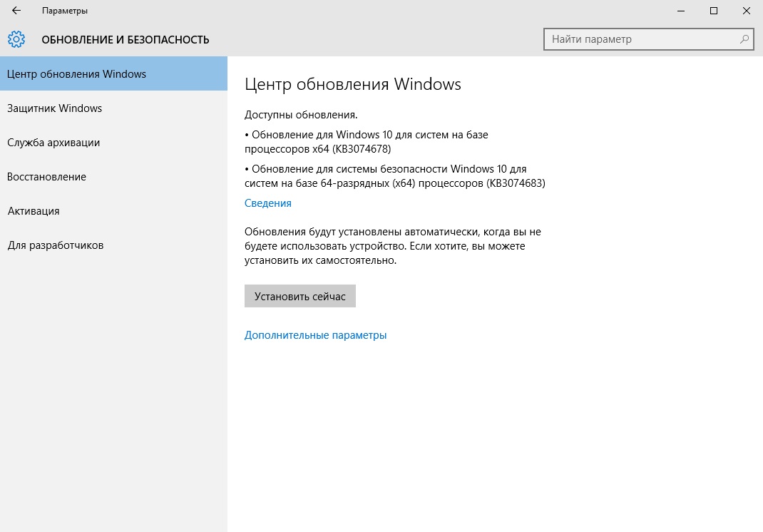Viewport: 763px width, 532px height.
Task: Open "Служба архивации" section
Action: click(x=113, y=143)
